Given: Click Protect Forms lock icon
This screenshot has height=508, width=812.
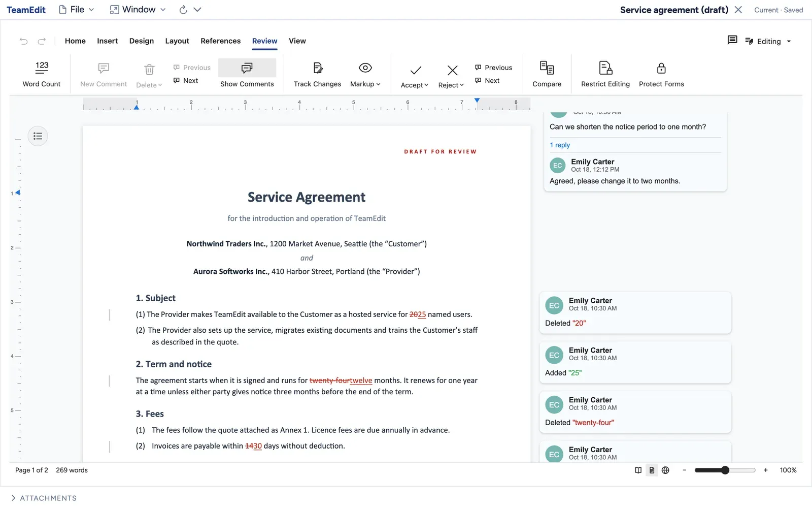Looking at the screenshot, I should pyautogui.click(x=661, y=75).
